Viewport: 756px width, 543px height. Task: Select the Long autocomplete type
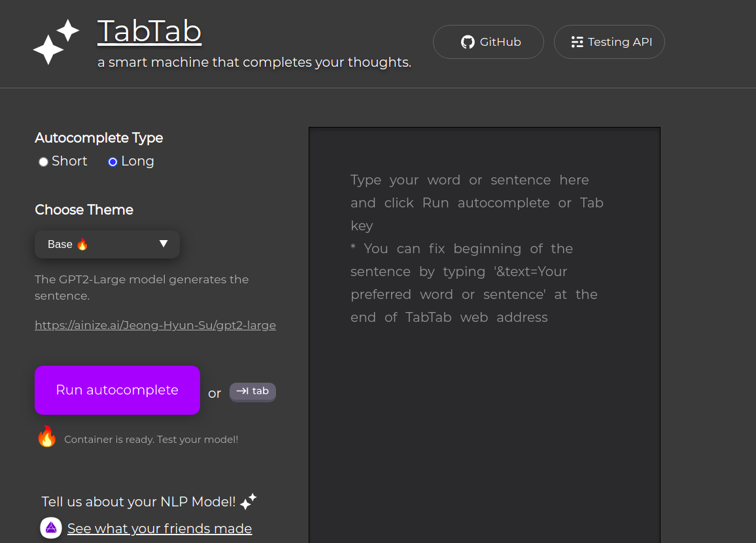[112, 162]
